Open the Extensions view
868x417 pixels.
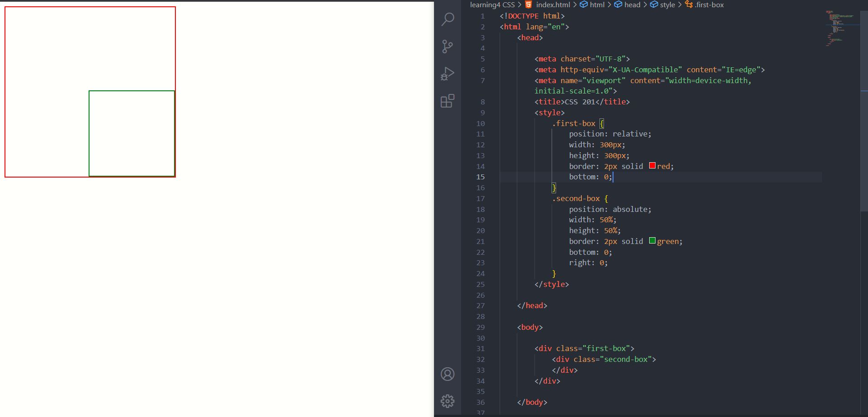[448, 101]
